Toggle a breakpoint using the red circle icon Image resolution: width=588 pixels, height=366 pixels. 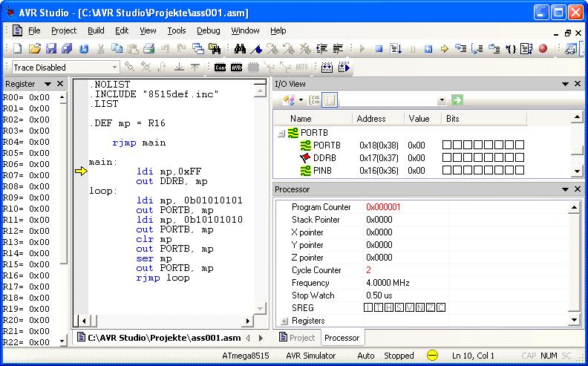click(543, 49)
